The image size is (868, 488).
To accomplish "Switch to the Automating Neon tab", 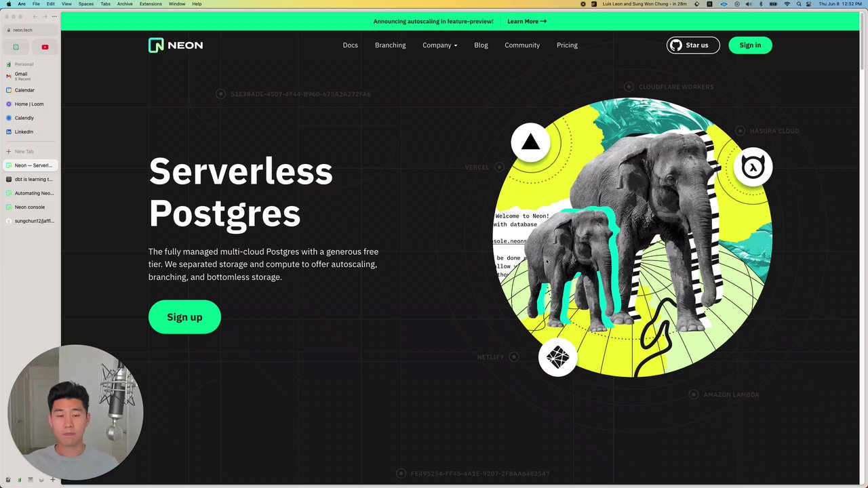I will coord(30,193).
